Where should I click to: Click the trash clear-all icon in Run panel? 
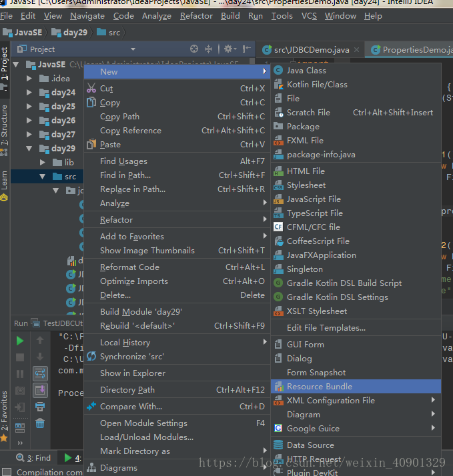click(x=40, y=423)
